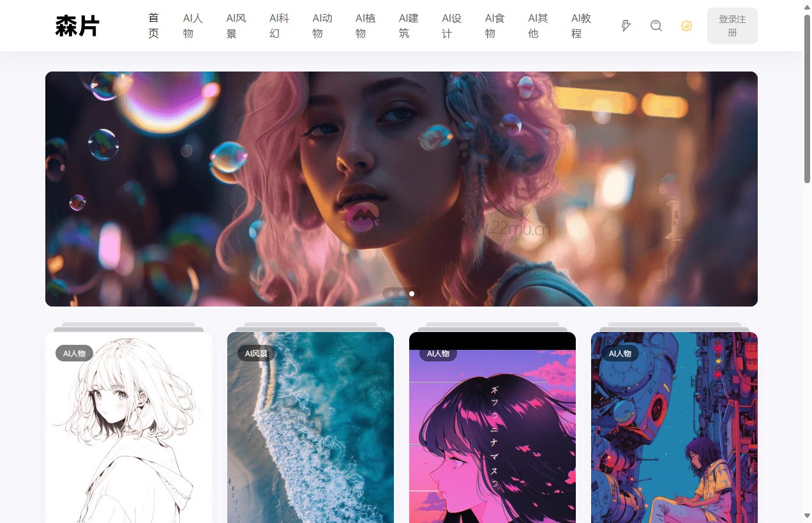Click the 森片 site logo

pyautogui.click(x=77, y=26)
